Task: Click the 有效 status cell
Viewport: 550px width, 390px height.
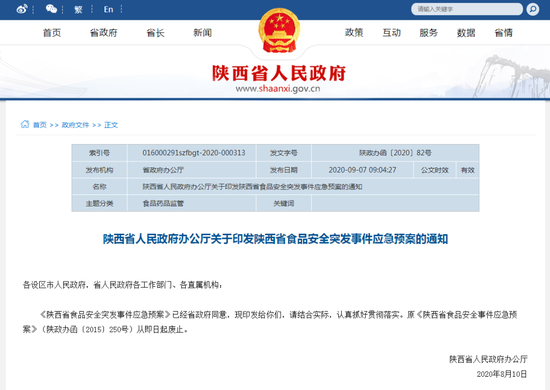Action: (x=468, y=170)
